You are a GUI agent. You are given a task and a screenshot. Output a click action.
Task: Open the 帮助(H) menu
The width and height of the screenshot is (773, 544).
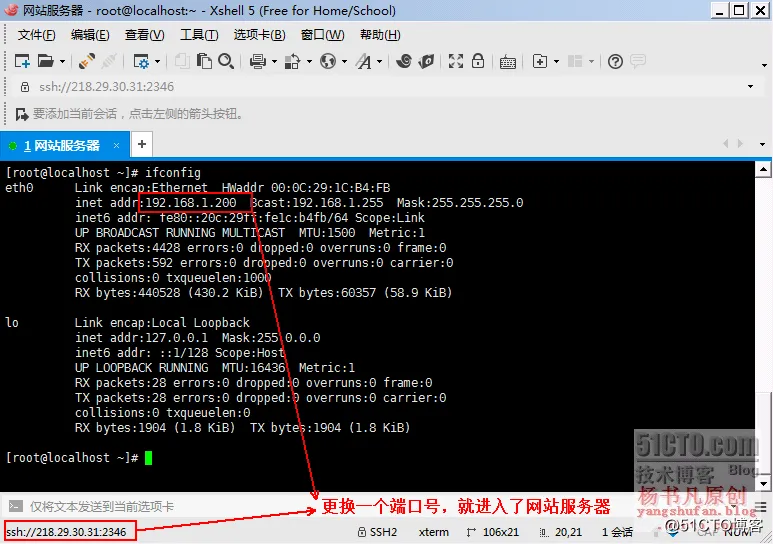[380, 35]
